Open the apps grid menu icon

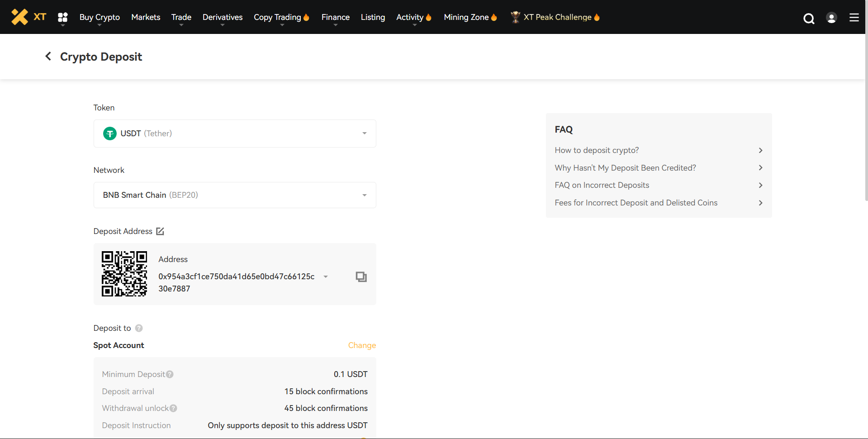63,17
